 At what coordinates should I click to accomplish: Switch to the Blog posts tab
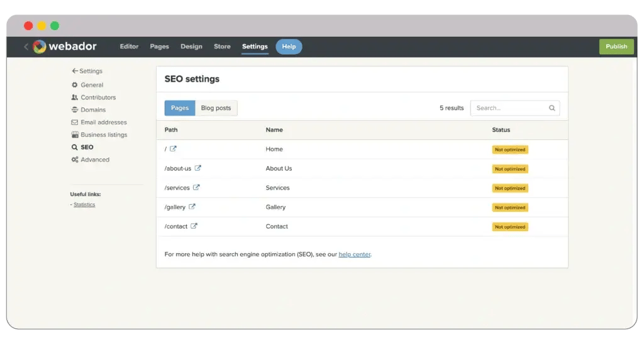point(216,108)
